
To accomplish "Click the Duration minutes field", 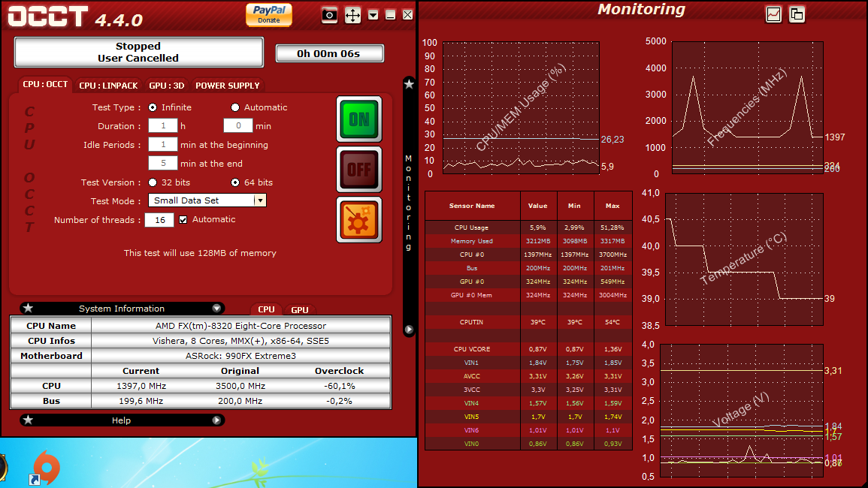I will click(x=238, y=126).
